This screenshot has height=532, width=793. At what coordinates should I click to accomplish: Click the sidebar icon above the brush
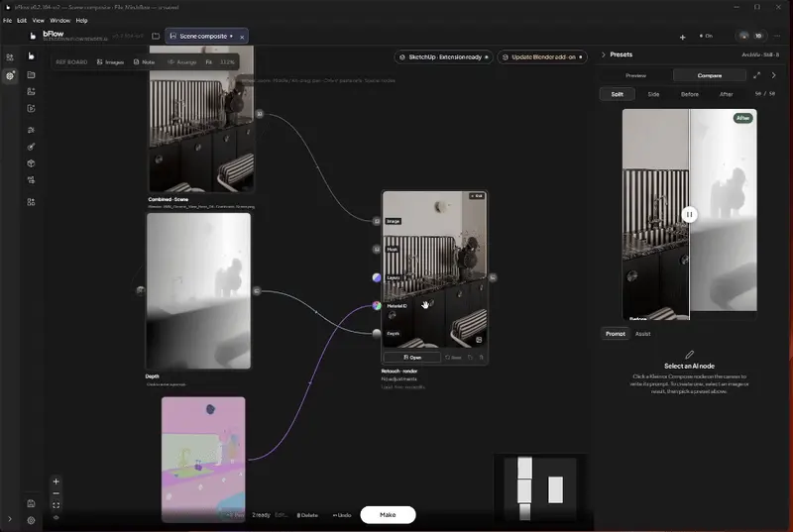click(31, 130)
